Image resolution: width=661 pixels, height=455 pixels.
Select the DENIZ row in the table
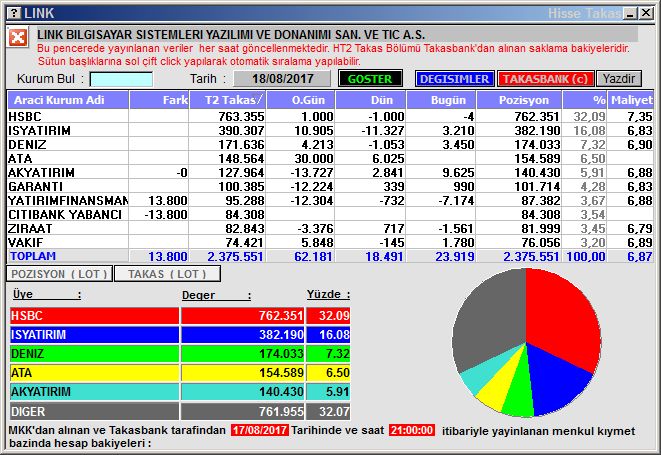point(330,144)
